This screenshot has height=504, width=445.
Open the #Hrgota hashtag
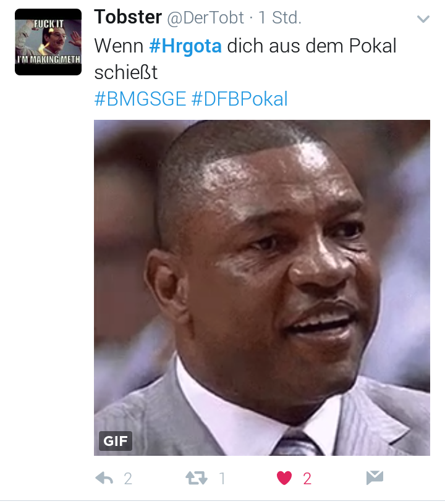(185, 46)
